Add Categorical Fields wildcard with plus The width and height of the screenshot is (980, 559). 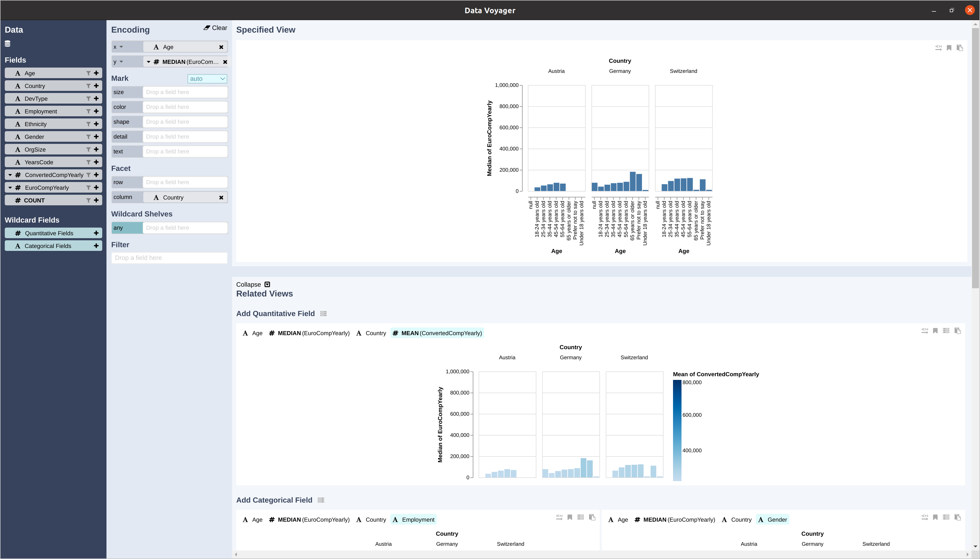click(96, 246)
